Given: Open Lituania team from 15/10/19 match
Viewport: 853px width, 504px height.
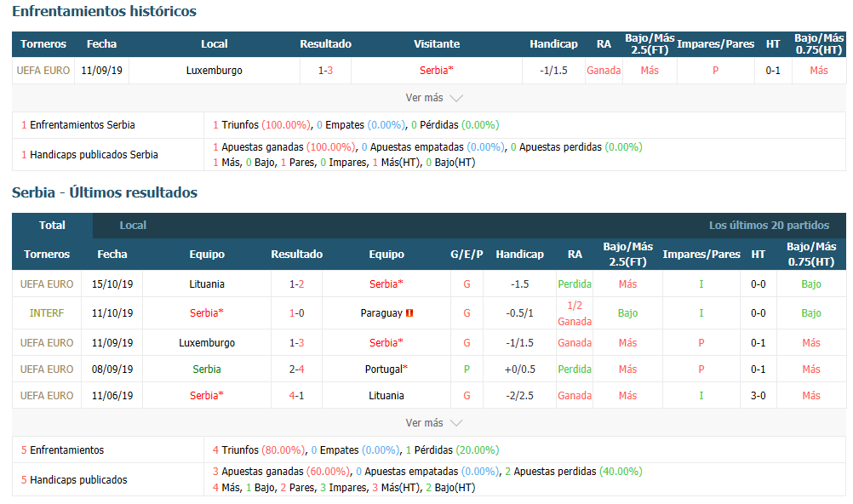Looking at the screenshot, I should (207, 284).
